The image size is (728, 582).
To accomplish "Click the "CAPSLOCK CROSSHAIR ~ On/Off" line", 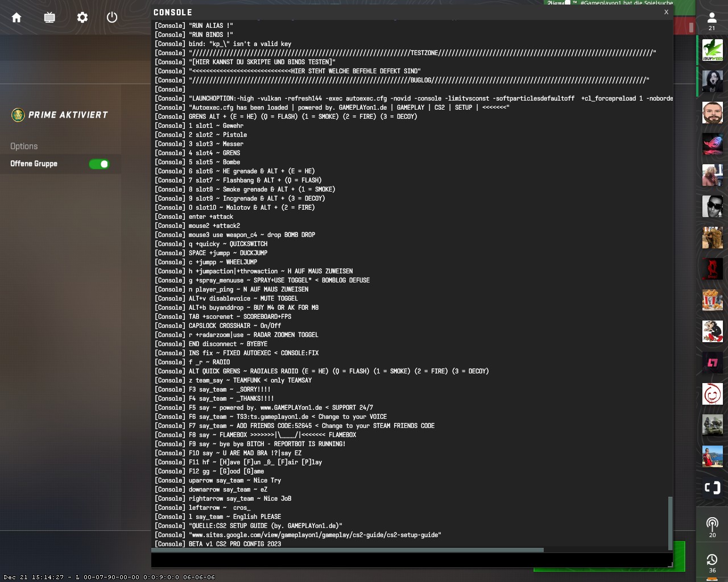I will (x=218, y=326).
